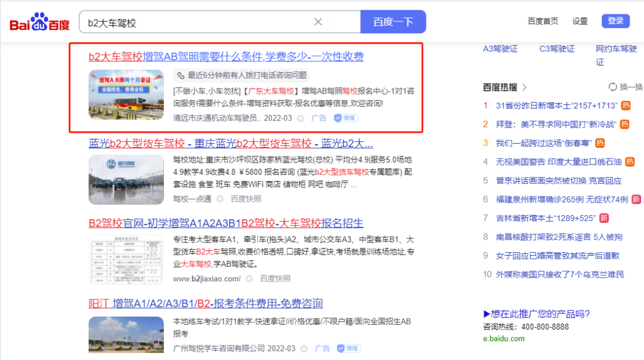Open hot search 31省份昨日新增本土
The width and height of the screenshot is (644, 360).
pos(556,105)
